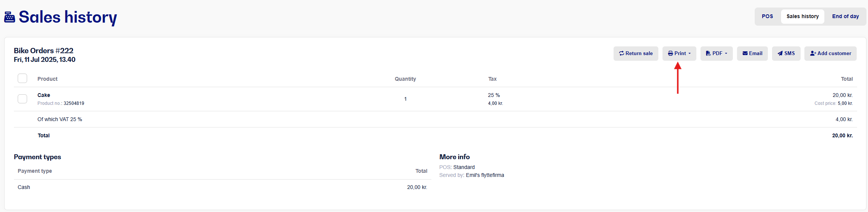
Task: Click the printer icon on Print button
Action: pyautogui.click(x=670, y=54)
